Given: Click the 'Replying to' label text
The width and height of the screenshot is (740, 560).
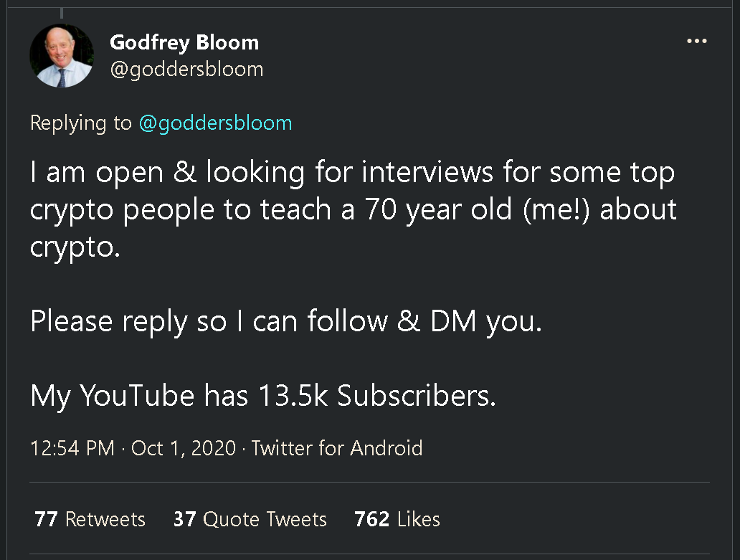Looking at the screenshot, I should tap(81, 123).
